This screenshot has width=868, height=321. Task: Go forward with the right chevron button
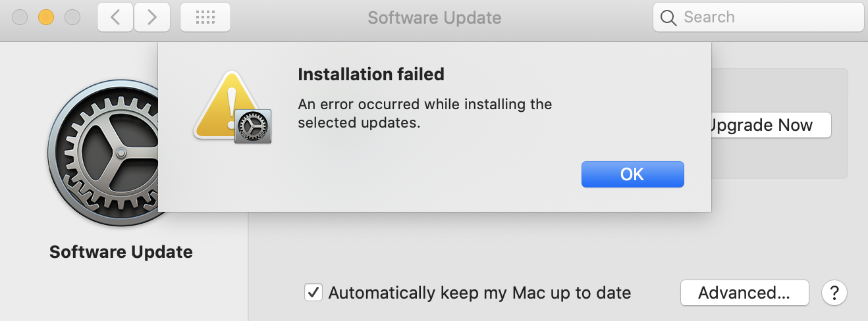pyautogui.click(x=152, y=18)
